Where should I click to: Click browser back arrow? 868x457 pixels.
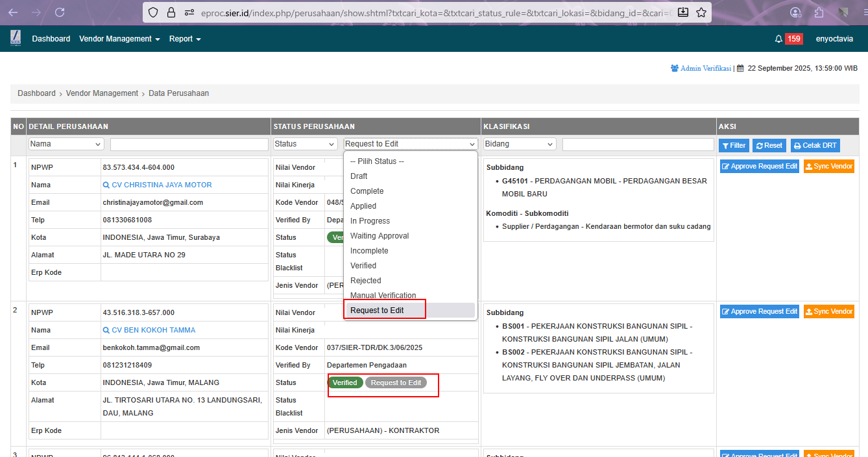[13, 12]
